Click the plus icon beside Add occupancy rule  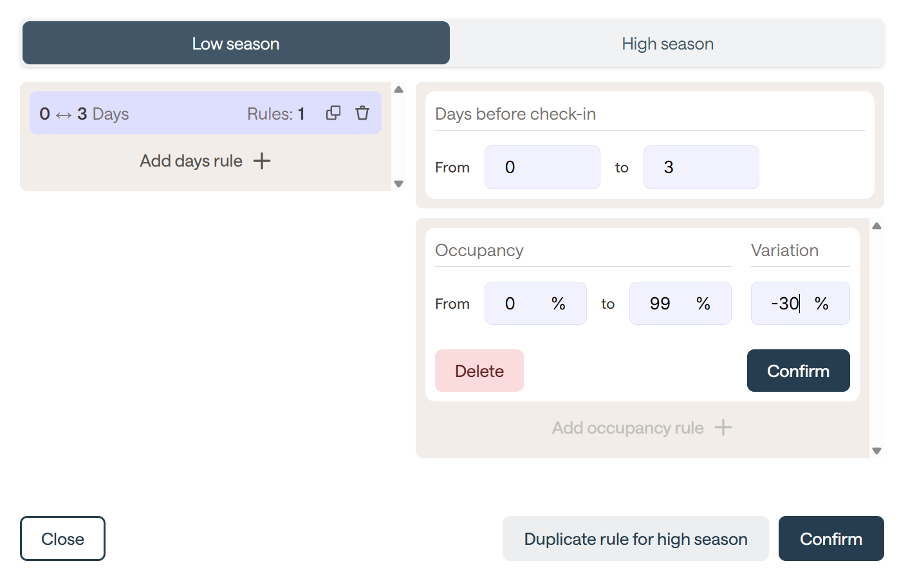[723, 428]
